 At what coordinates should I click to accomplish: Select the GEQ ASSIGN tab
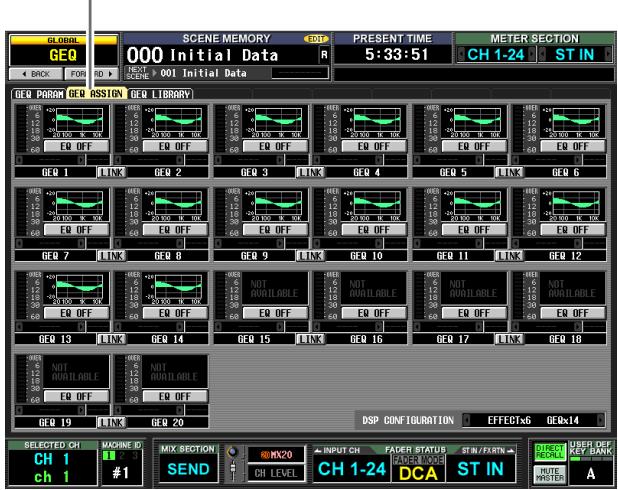[x=96, y=94]
